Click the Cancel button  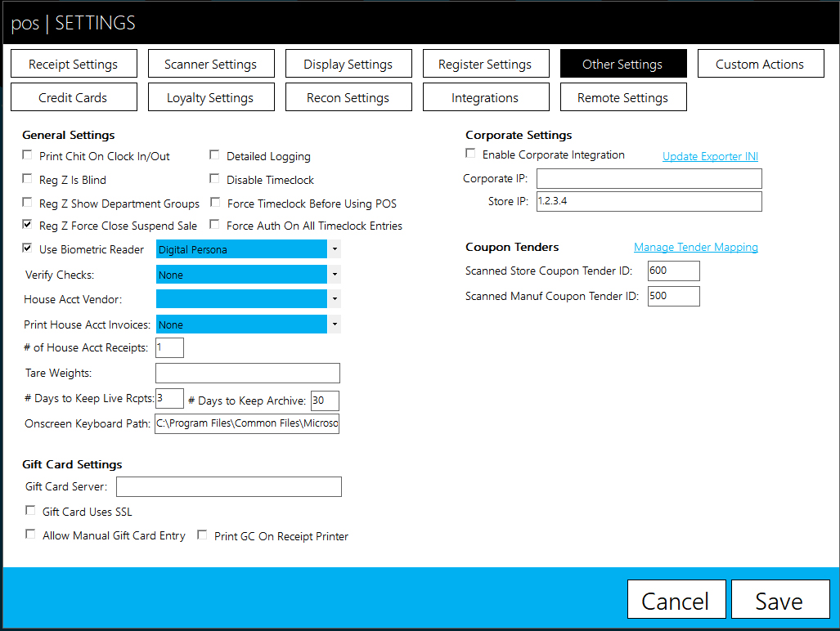click(676, 599)
